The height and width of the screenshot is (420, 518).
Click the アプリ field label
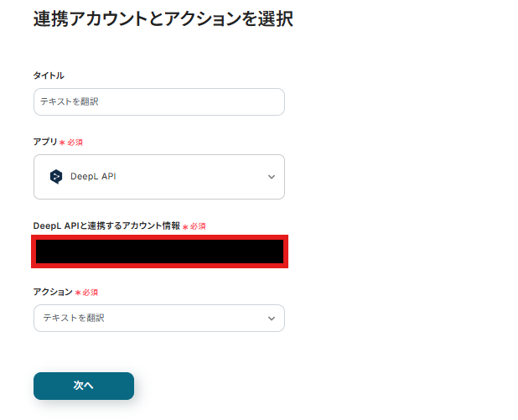click(x=44, y=142)
